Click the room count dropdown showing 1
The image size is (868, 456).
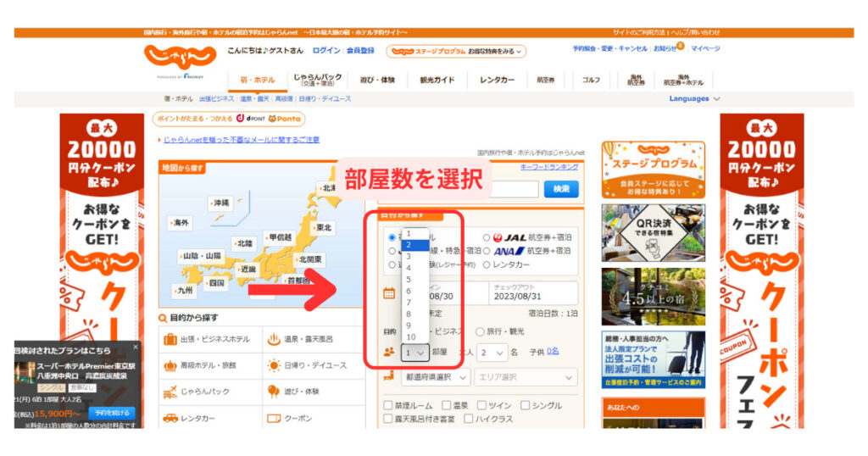click(415, 353)
